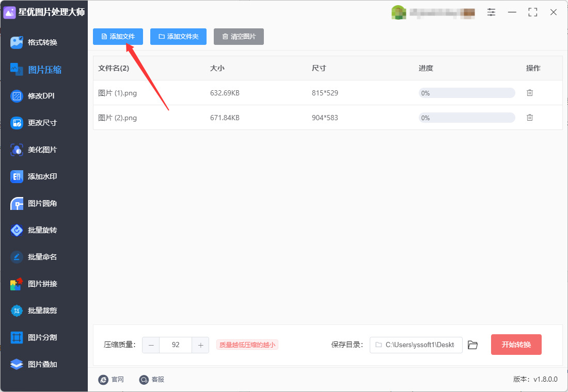568x392 pixels.
Task: Click the 操作 column header
Action: coord(533,68)
